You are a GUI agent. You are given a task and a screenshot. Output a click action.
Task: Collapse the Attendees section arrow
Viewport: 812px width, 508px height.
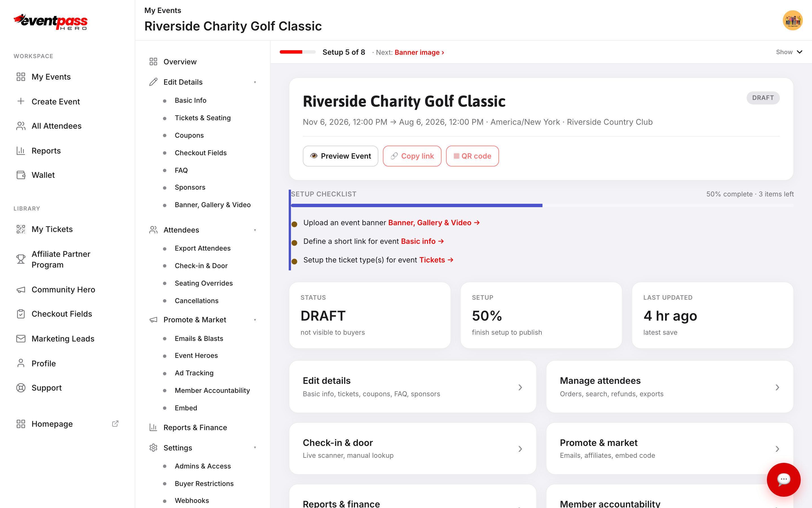click(255, 230)
